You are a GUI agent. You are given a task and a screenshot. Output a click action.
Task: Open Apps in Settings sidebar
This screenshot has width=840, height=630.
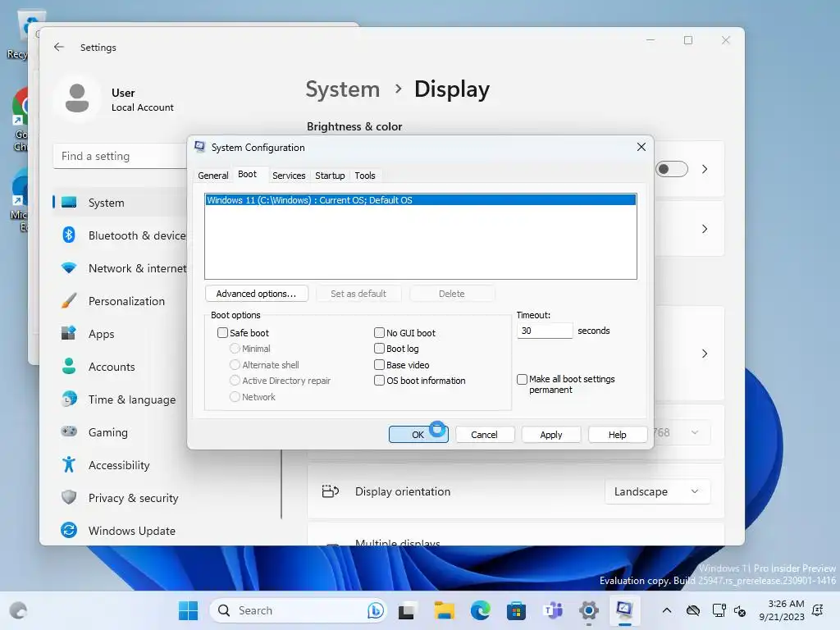pos(121,334)
